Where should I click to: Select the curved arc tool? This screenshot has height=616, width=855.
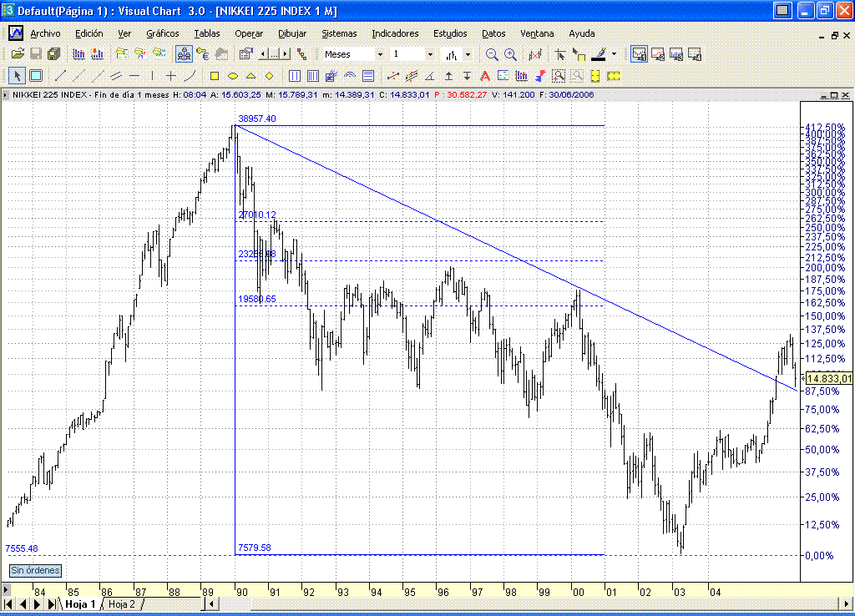tap(190, 76)
